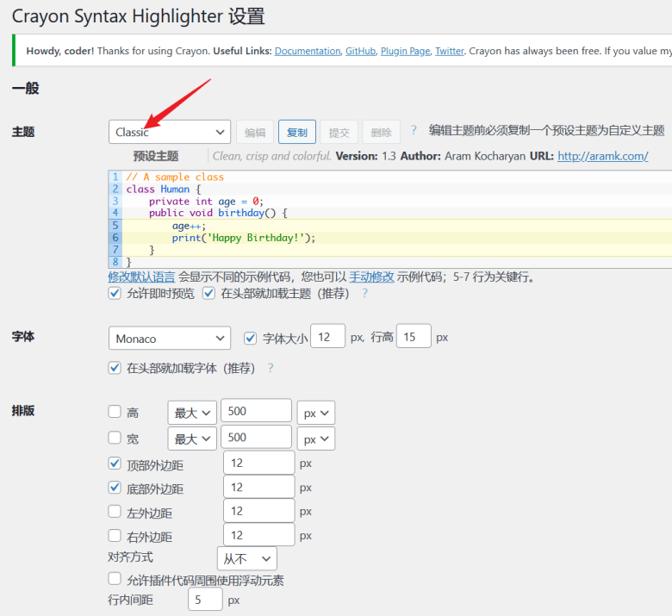Click the 底部外边距 value field
The width and height of the screenshot is (672, 616).
(258, 487)
